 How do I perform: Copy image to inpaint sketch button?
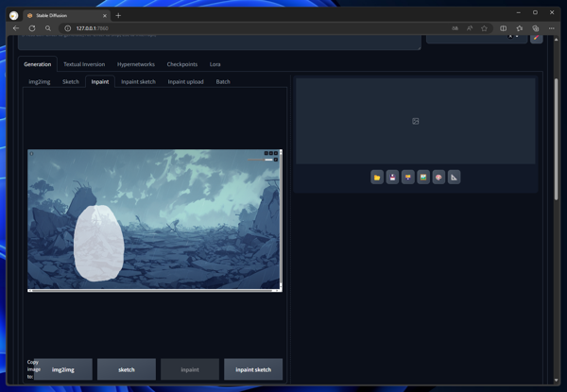point(253,369)
